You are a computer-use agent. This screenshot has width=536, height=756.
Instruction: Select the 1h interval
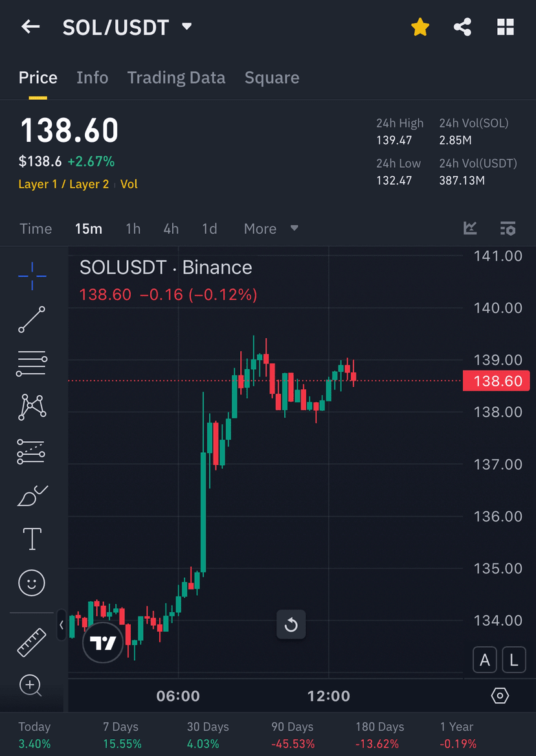[x=133, y=229]
